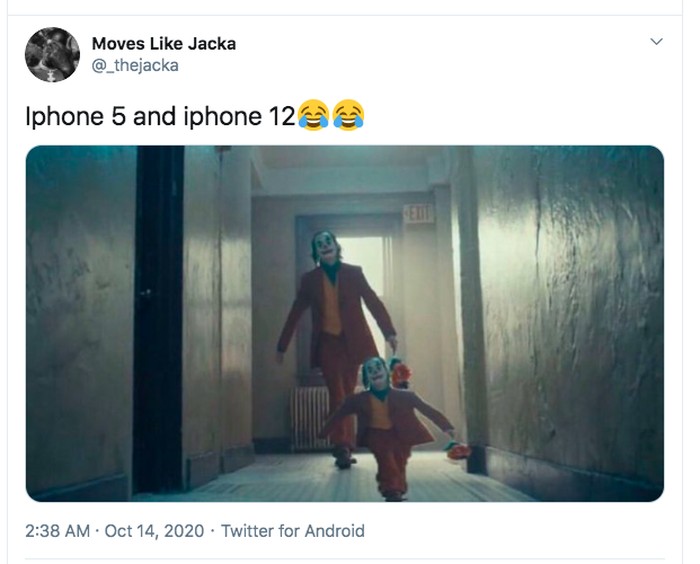Open the tweet options chevron menu
The image size is (700, 564).
coord(656,42)
